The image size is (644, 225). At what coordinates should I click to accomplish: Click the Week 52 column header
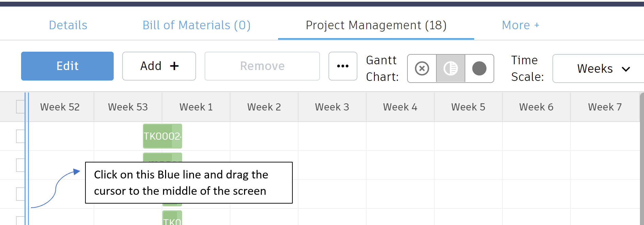(x=60, y=106)
